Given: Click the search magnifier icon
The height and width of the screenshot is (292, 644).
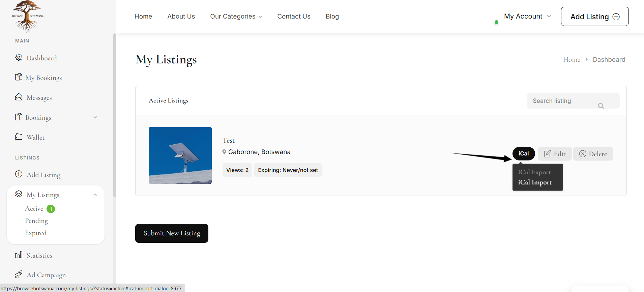Looking at the screenshot, I should [x=601, y=106].
